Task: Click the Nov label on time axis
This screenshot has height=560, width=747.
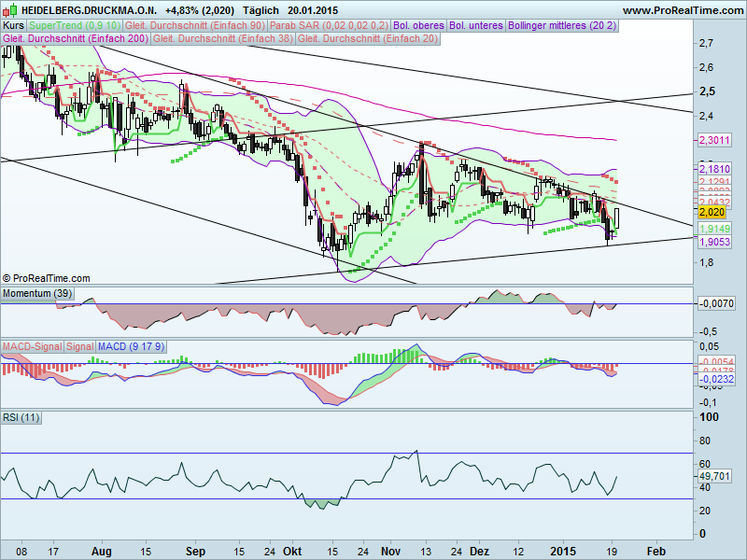Action: tap(390, 552)
